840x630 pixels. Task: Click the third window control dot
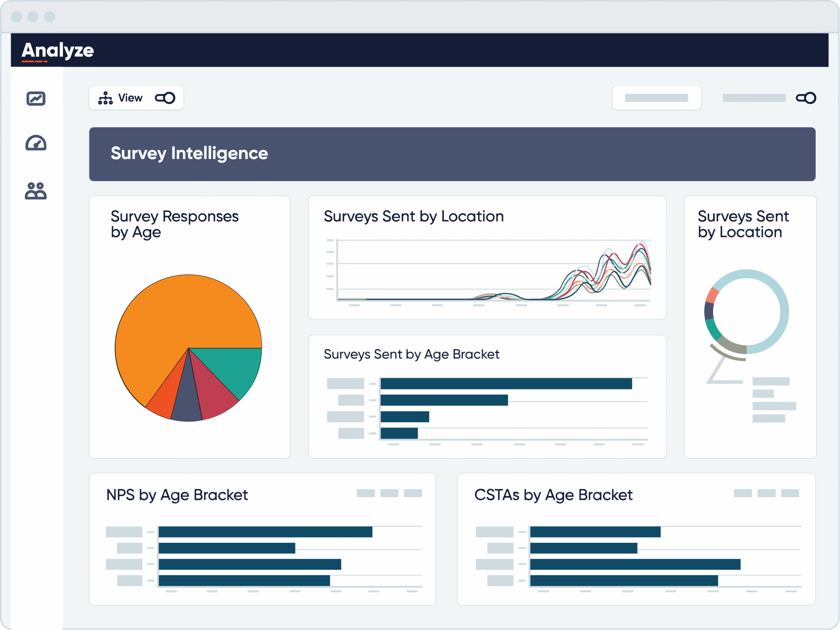point(50,17)
